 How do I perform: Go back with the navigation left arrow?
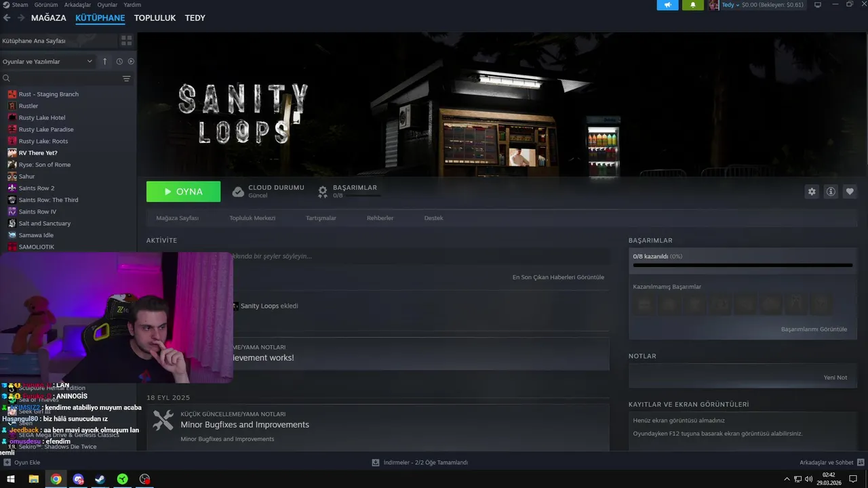click(7, 18)
